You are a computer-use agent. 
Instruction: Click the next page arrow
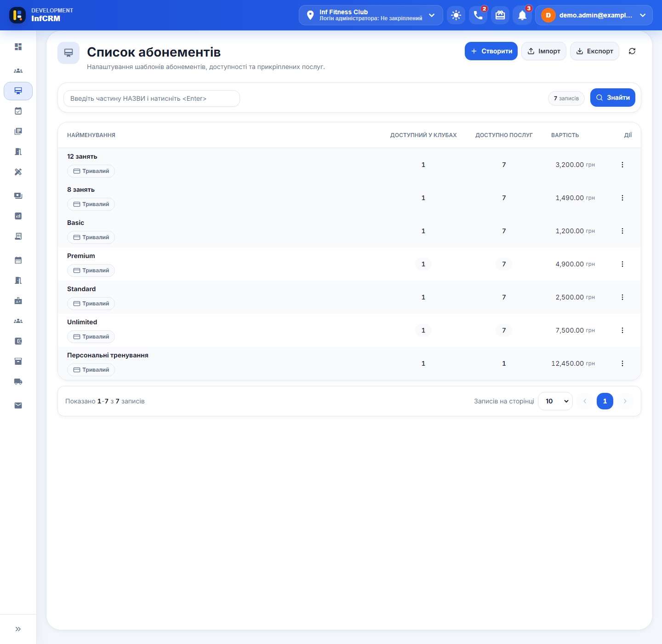point(625,401)
